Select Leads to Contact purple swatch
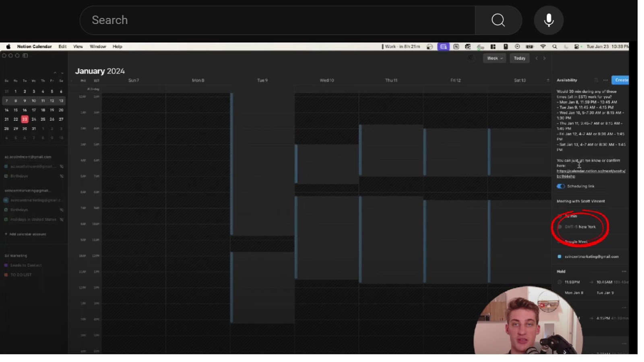This screenshot has width=644, height=362. click(6, 265)
